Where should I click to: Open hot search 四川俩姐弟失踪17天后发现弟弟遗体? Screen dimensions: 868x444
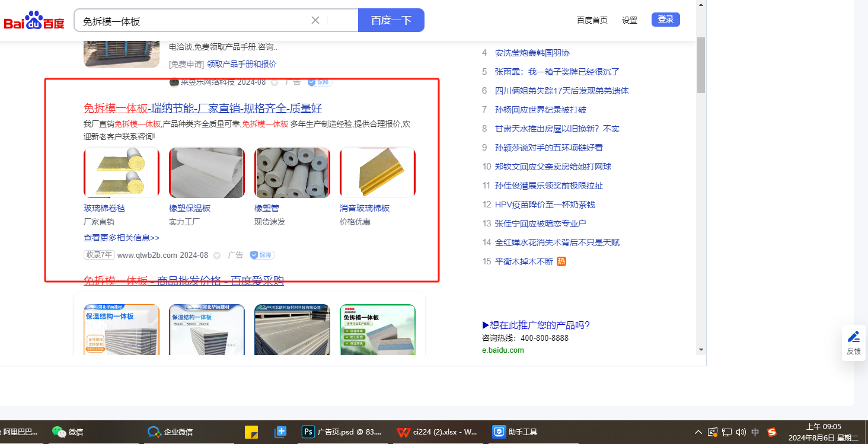[562, 91]
